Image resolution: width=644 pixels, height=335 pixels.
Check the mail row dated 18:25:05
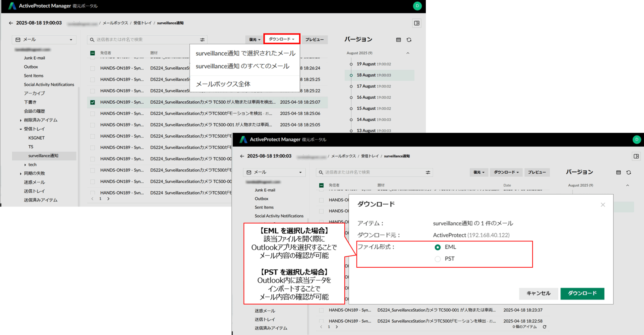[93, 125]
